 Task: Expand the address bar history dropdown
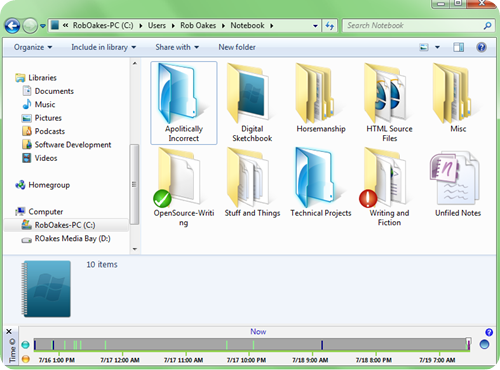315,26
